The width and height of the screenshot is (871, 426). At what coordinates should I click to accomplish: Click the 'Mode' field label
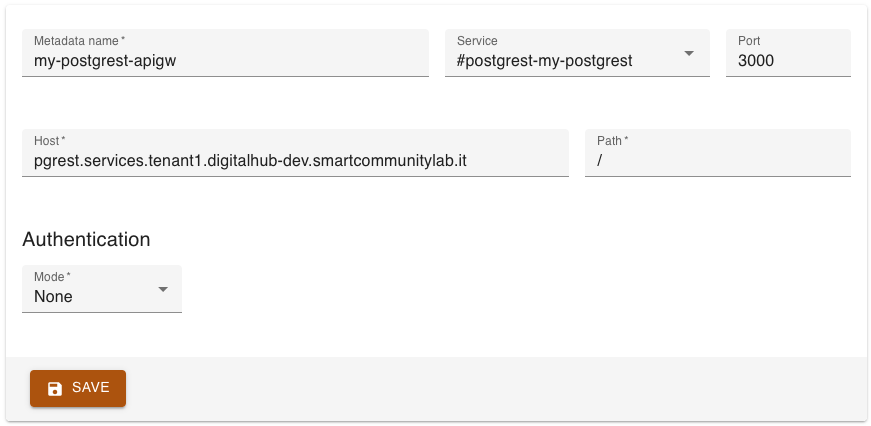point(51,277)
